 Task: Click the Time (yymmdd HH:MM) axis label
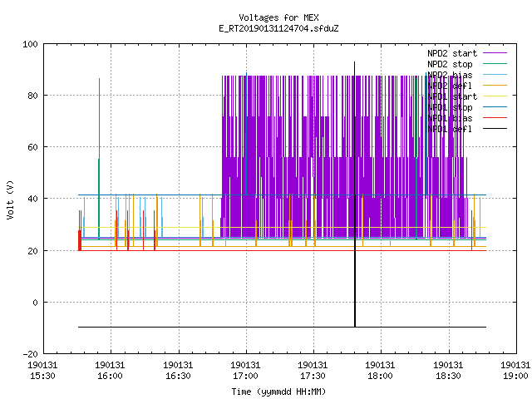click(x=278, y=392)
